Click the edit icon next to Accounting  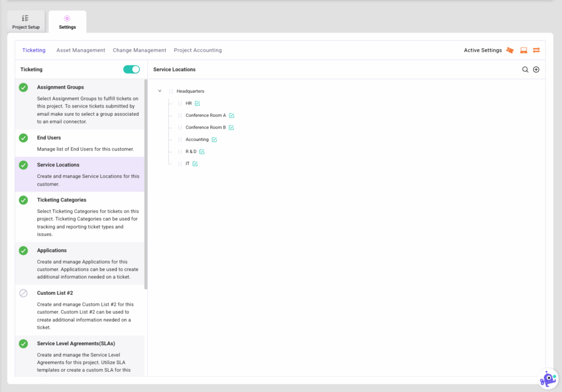214,139
